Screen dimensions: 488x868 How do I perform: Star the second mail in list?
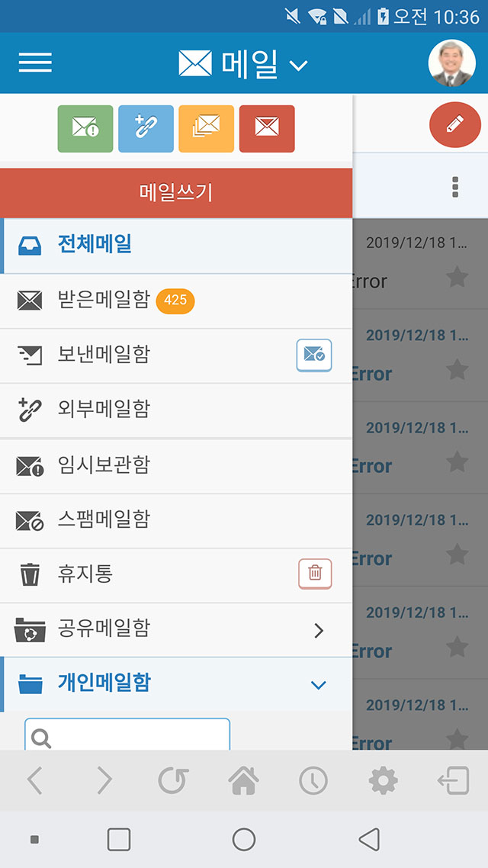[x=457, y=369]
